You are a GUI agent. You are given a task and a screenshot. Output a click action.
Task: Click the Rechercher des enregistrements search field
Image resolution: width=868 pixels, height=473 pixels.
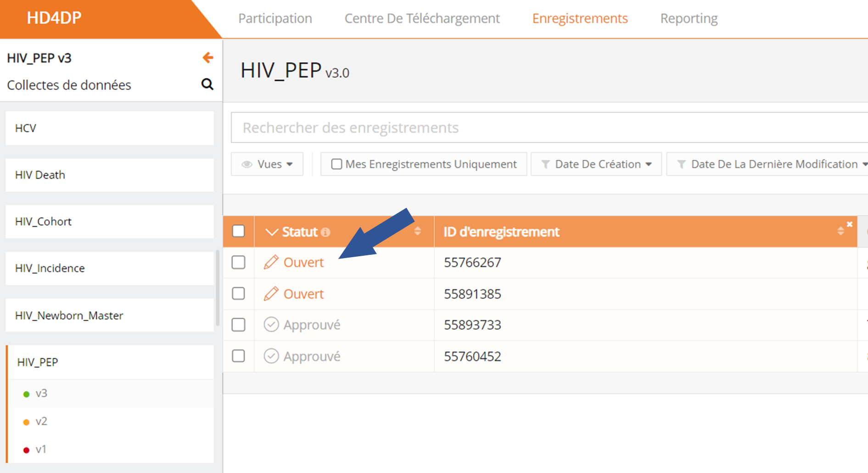tap(546, 128)
